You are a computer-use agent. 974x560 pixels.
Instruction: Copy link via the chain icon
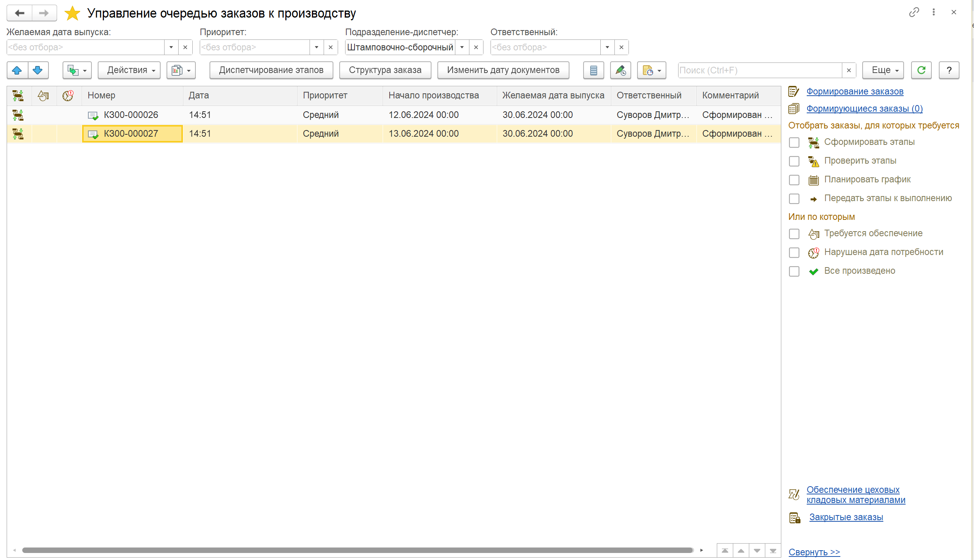pyautogui.click(x=914, y=12)
